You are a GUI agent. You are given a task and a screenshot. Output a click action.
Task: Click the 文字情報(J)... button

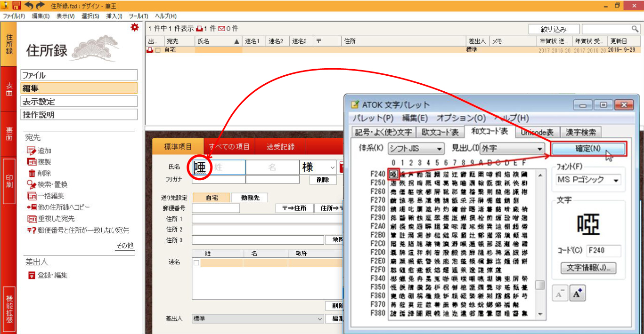(x=588, y=268)
